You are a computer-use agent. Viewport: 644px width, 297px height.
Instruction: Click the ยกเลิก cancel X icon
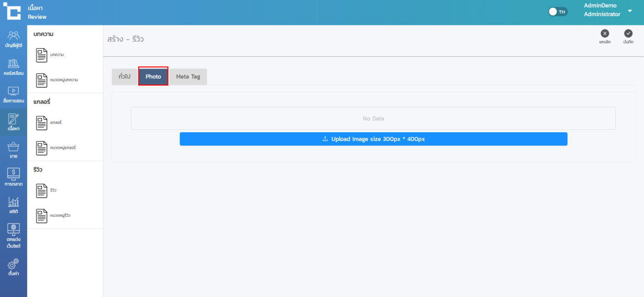tap(605, 34)
